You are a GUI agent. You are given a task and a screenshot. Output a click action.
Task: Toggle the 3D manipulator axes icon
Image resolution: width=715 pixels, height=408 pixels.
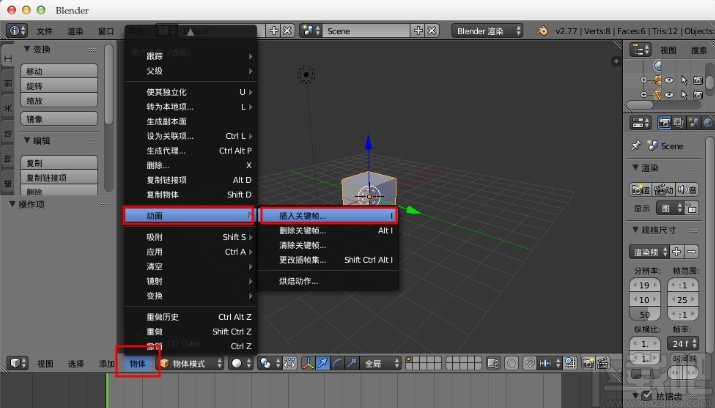pyautogui.click(x=308, y=363)
